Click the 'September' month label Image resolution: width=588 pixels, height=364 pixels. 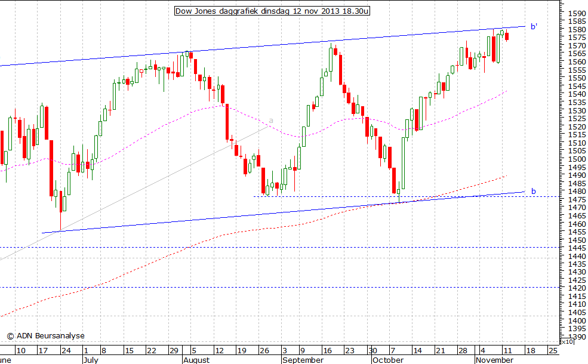coord(303,360)
